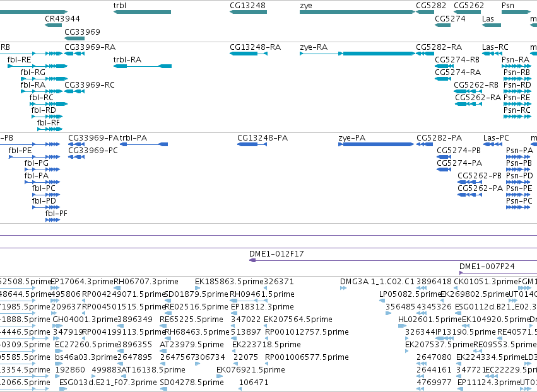Select transcript CG5262-RA
Screen dimensions: 537x392
point(468,104)
